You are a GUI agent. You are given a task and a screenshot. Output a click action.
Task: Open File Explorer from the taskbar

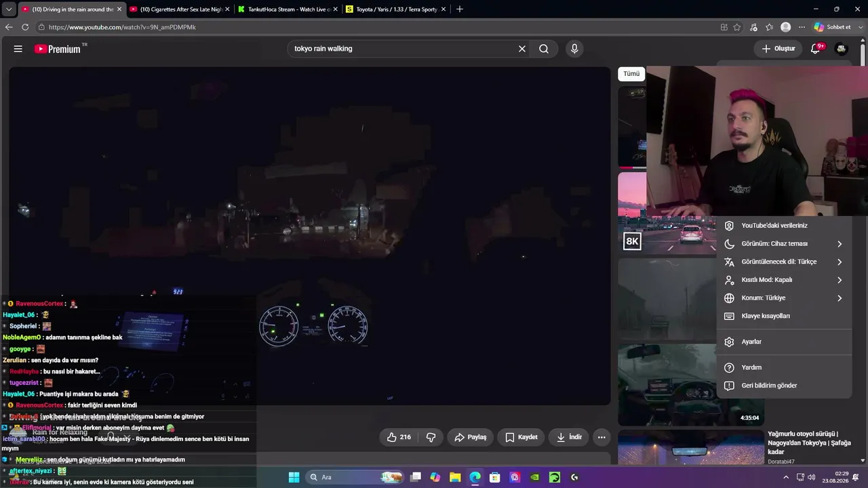455,477
